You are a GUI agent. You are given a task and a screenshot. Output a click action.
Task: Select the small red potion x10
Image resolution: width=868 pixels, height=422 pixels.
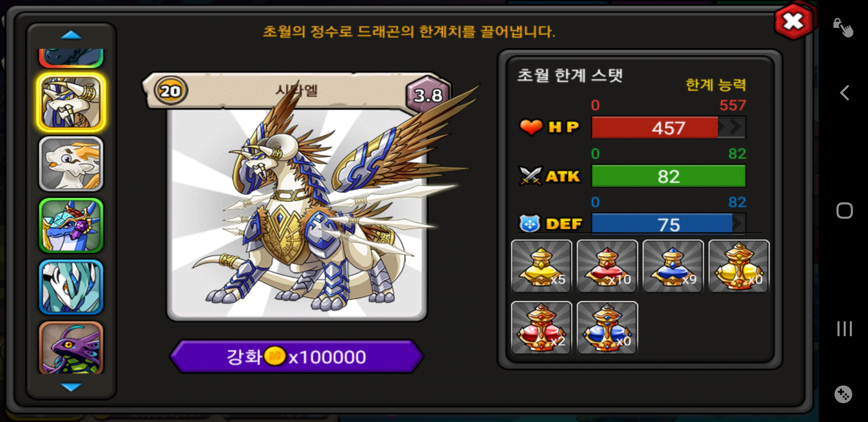(x=607, y=266)
